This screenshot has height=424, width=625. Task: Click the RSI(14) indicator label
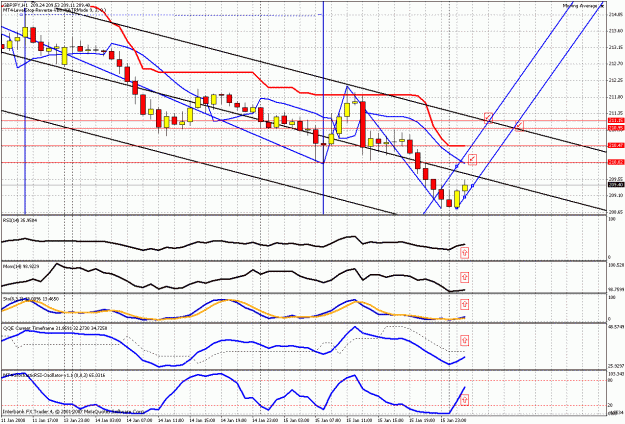pyautogui.click(x=20, y=220)
